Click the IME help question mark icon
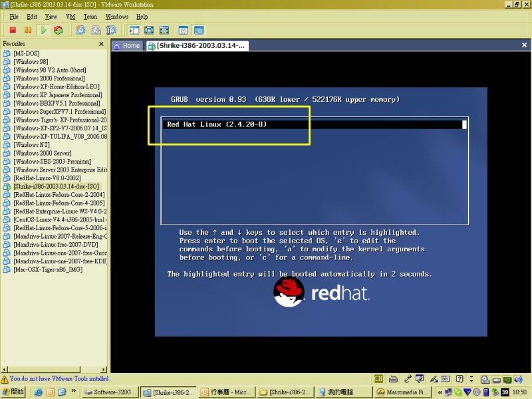The width and height of the screenshot is (532, 399). click(x=460, y=379)
